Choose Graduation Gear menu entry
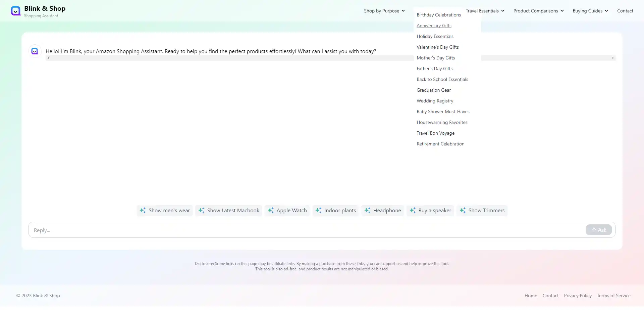This screenshot has width=644, height=310. tap(434, 90)
